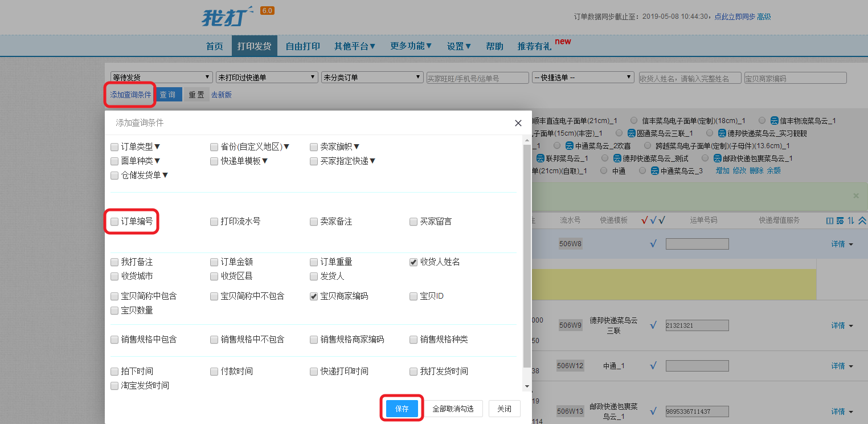The width and height of the screenshot is (868, 424).
Task: Close the 添加查询条件 dialog with the X
Action: point(518,123)
